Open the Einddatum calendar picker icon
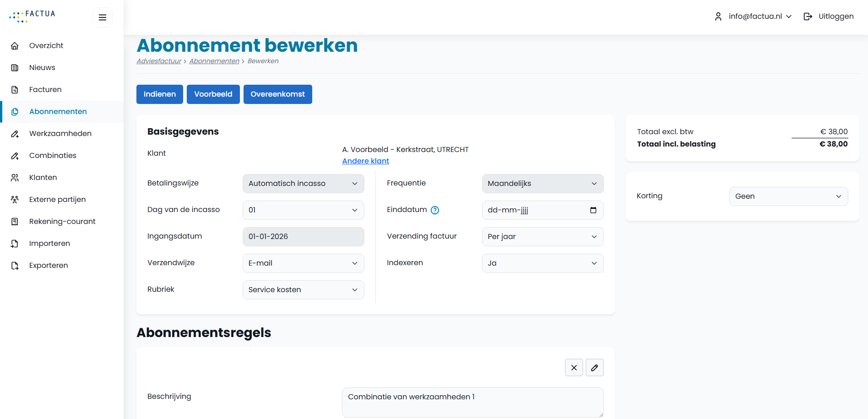 pos(593,210)
